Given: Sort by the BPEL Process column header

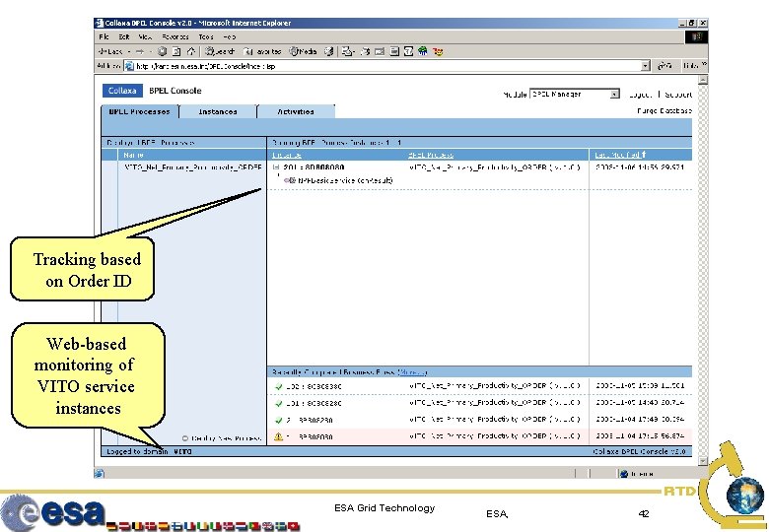Looking at the screenshot, I should coord(431,155).
